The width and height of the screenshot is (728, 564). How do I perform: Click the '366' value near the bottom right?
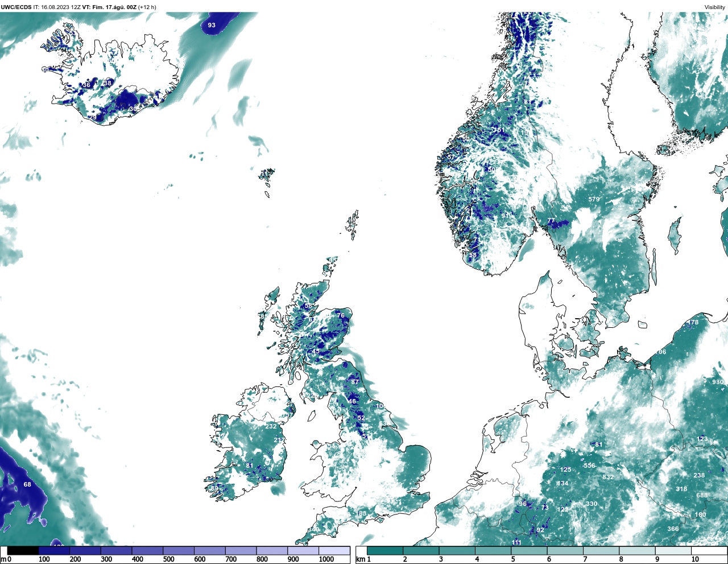coord(673,529)
